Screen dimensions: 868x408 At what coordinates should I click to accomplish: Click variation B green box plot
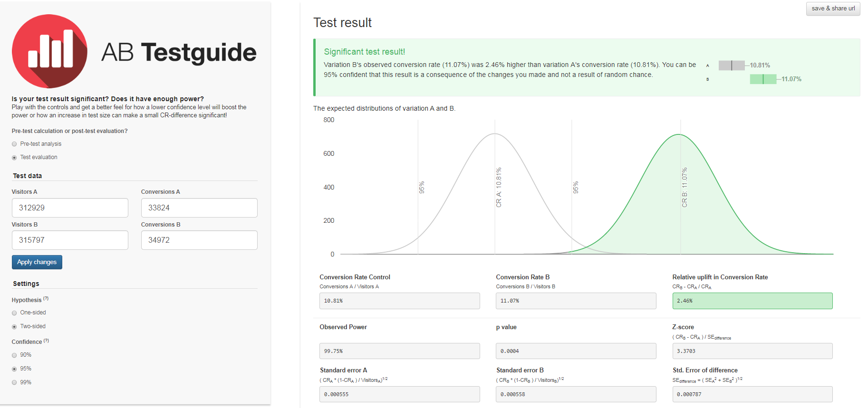point(763,79)
